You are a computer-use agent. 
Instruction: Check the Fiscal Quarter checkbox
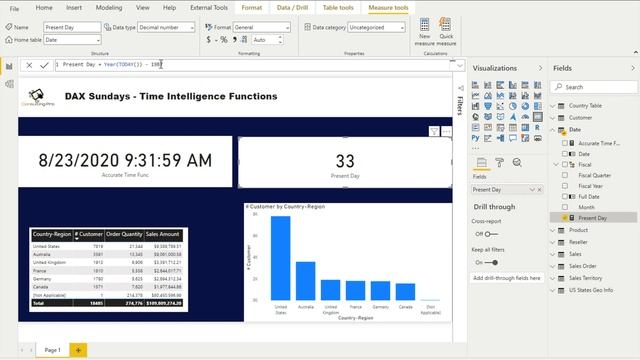click(x=565, y=175)
